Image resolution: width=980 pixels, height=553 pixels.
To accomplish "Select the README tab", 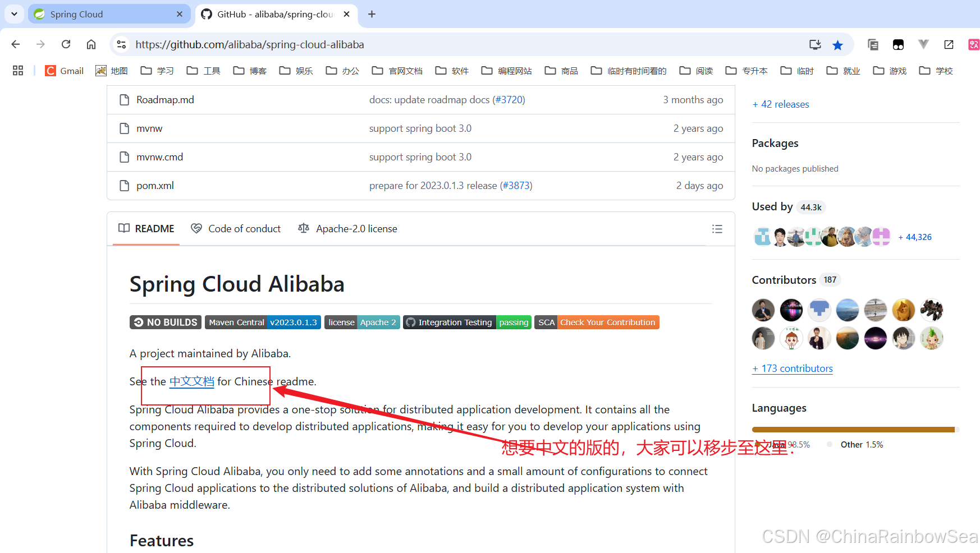I will coord(146,229).
